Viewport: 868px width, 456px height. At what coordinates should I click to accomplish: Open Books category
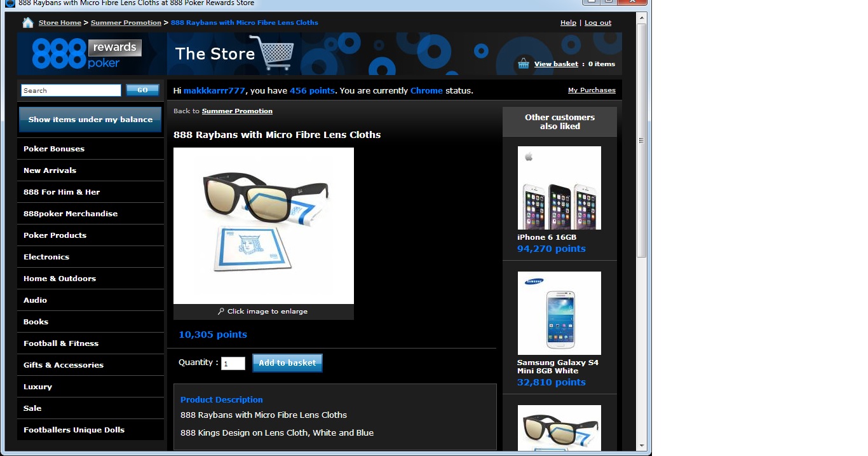click(x=90, y=322)
